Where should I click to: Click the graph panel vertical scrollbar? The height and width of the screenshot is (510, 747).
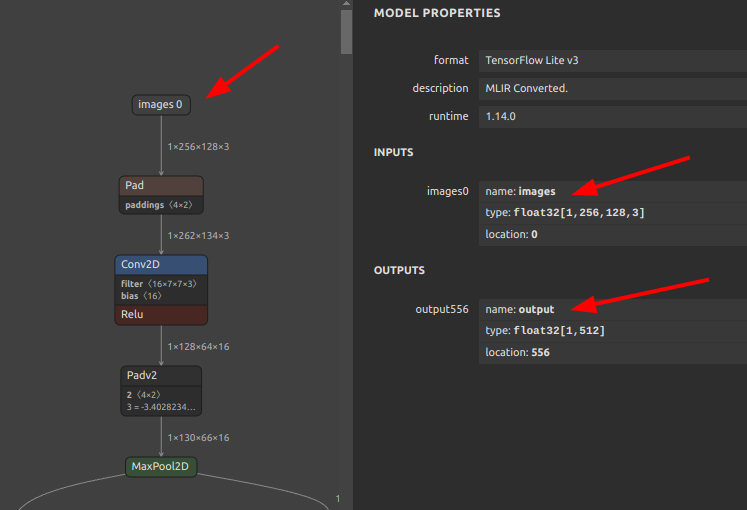(x=346, y=30)
